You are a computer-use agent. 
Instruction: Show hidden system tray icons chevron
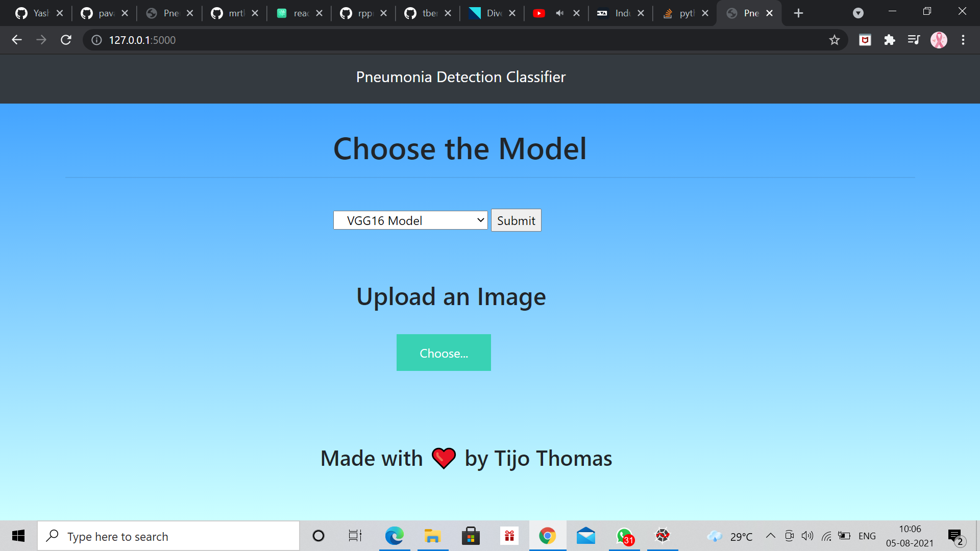(771, 536)
